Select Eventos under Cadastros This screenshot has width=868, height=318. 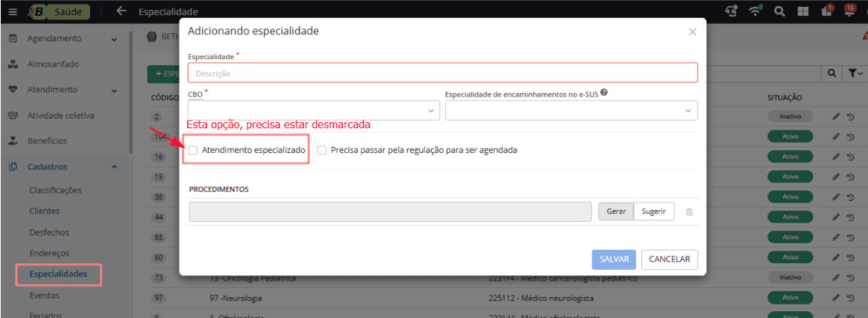tap(44, 295)
